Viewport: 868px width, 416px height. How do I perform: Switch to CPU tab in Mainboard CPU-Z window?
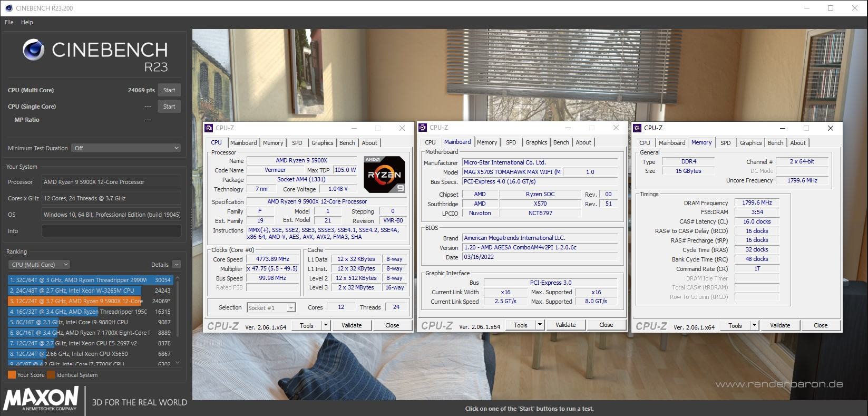(x=431, y=142)
